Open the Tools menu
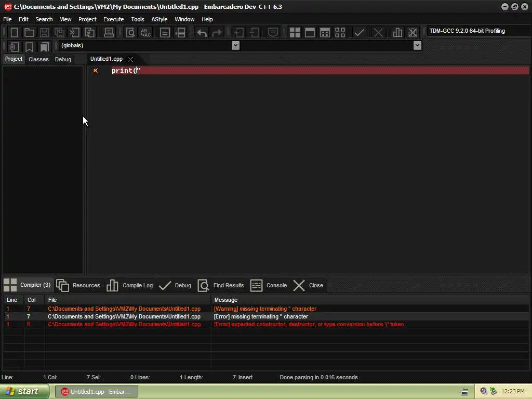The image size is (532, 399). tap(137, 19)
